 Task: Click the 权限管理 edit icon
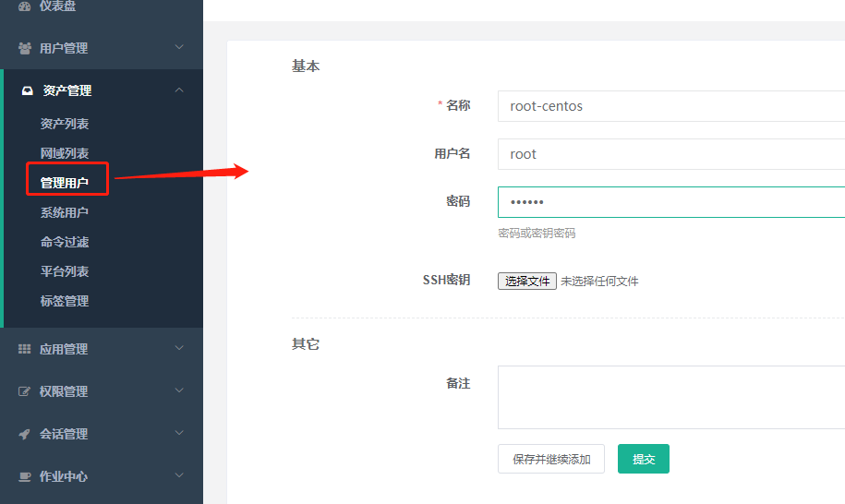[x=24, y=391]
